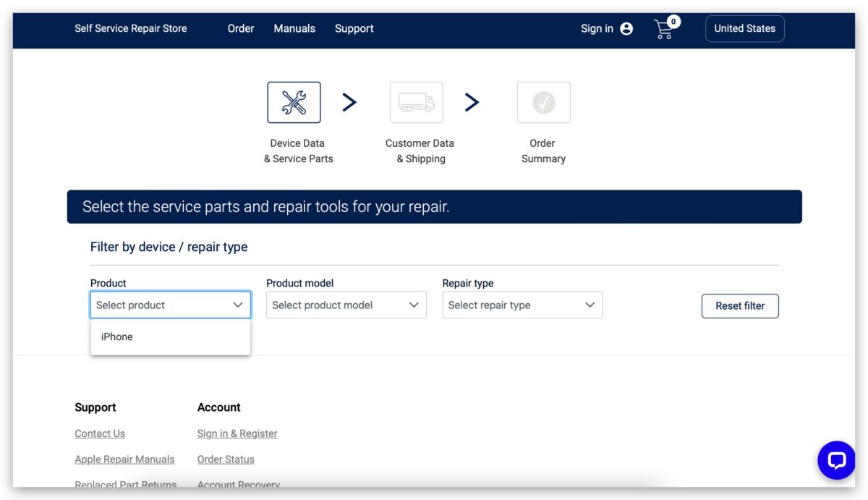Open the blue live chat bubble
Viewport: 868px width, 500px height.
coord(836,460)
